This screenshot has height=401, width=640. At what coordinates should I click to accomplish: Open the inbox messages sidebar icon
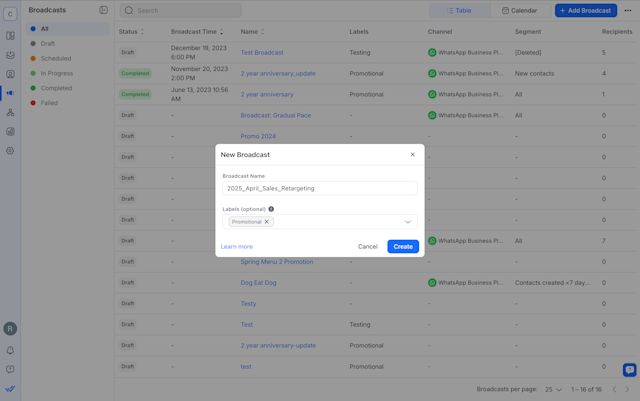pos(10,55)
